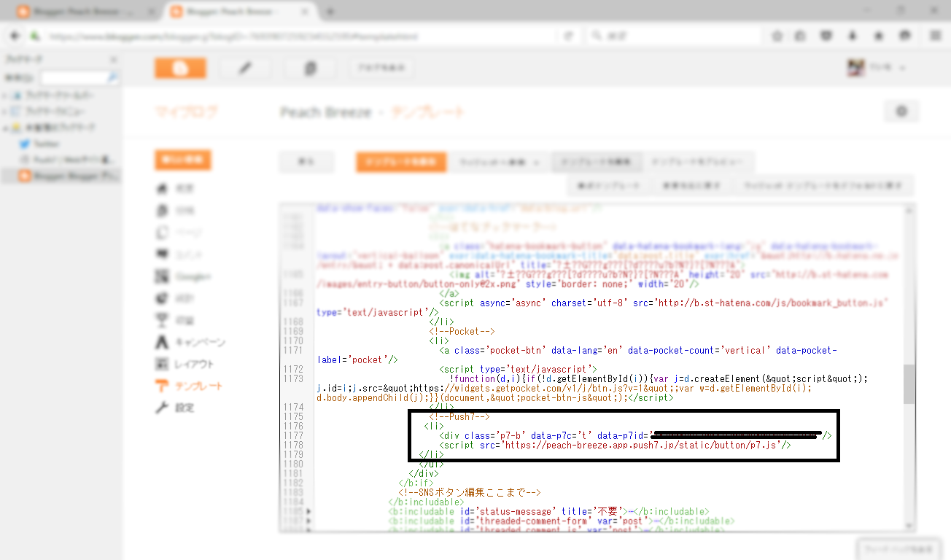Click the orange save template button
Viewport: 951px width, 560px height.
point(401,162)
